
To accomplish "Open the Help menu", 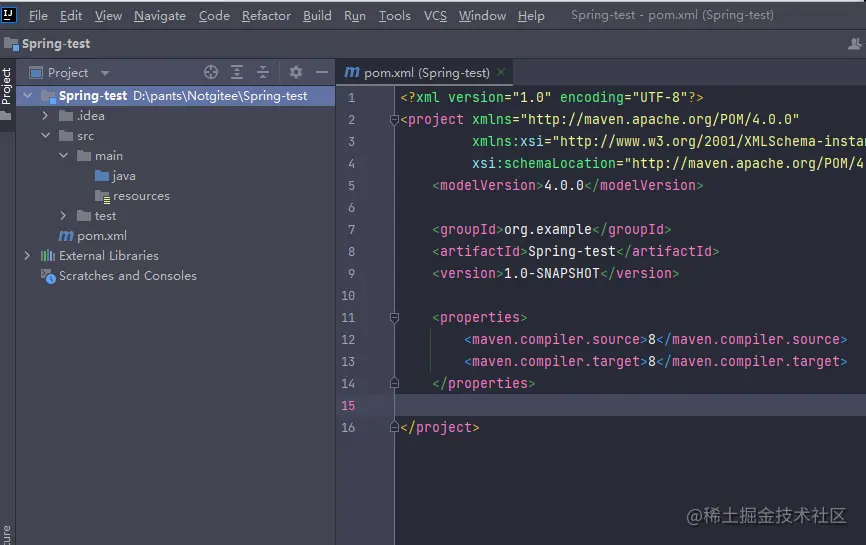I will click(x=531, y=16).
